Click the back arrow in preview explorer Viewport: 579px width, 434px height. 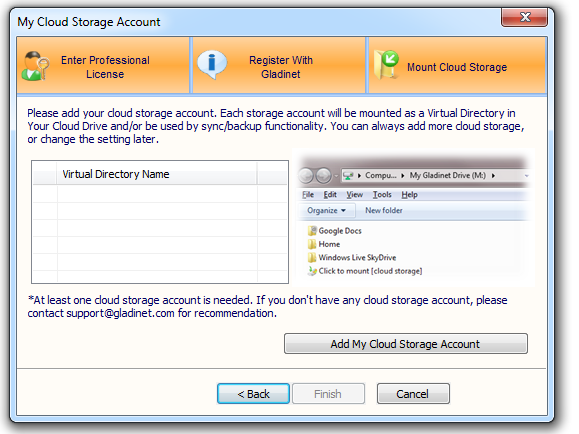point(306,175)
